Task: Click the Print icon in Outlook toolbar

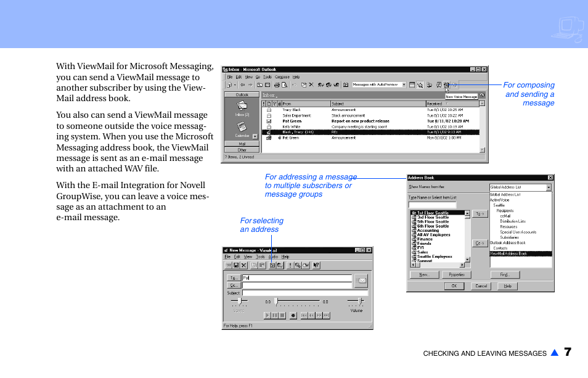Action: click(x=277, y=84)
